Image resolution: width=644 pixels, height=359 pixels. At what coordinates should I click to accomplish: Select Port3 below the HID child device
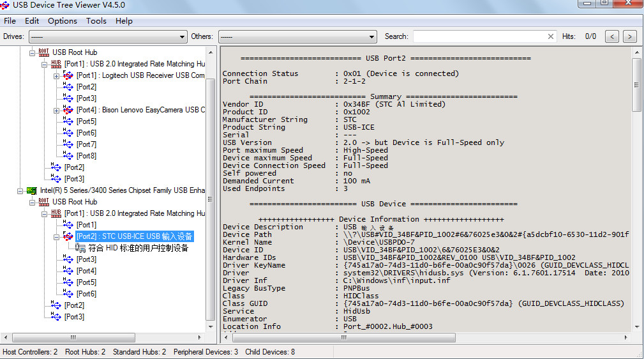86,259
